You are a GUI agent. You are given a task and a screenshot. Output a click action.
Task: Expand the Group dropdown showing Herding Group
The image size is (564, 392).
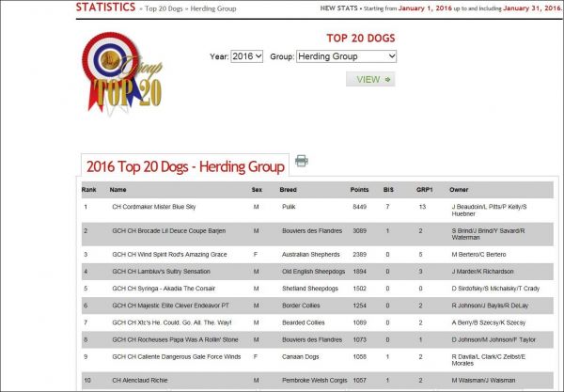tap(346, 57)
